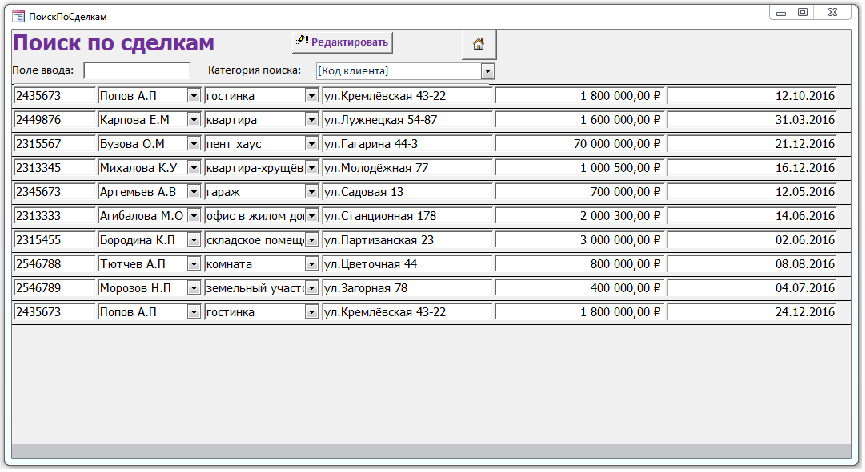Click address field ул.Партизанская 23
This screenshot has height=472, width=865.
tap(406, 240)
